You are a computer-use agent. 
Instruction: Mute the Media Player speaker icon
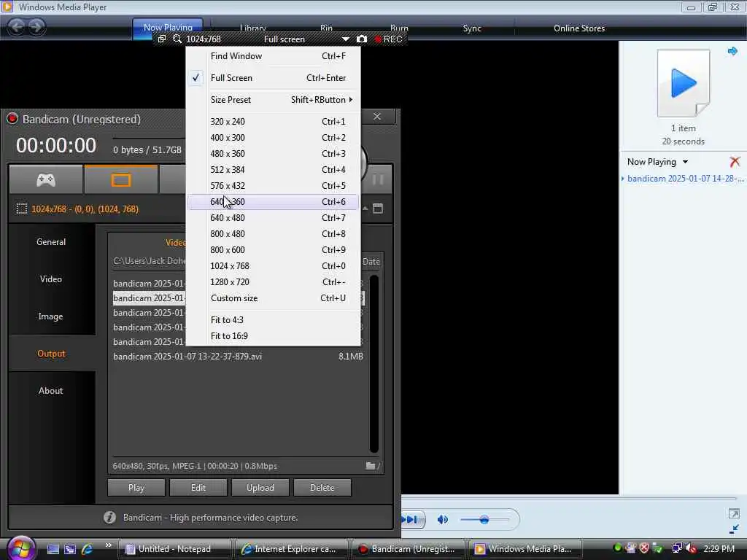point(443,519)
